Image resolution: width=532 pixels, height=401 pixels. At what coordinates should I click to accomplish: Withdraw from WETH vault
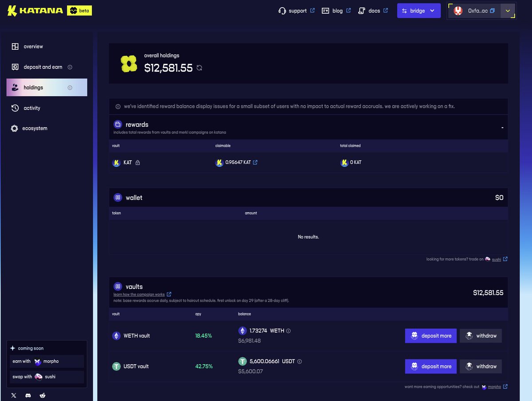(x=481, y=336)
